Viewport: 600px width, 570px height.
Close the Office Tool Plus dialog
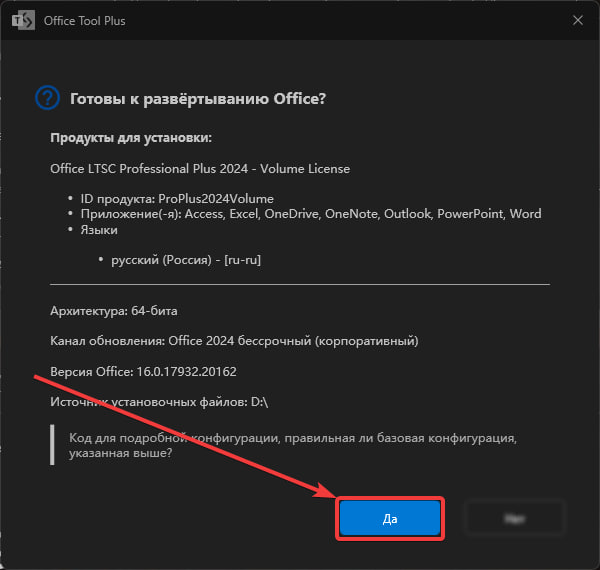577,20
